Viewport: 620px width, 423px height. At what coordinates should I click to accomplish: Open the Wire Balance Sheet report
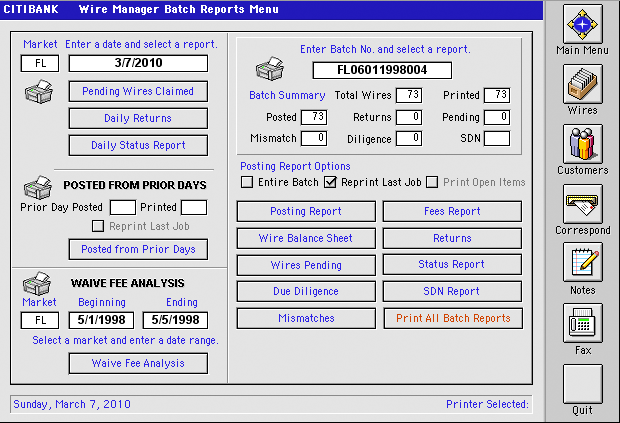click(306, 238)
